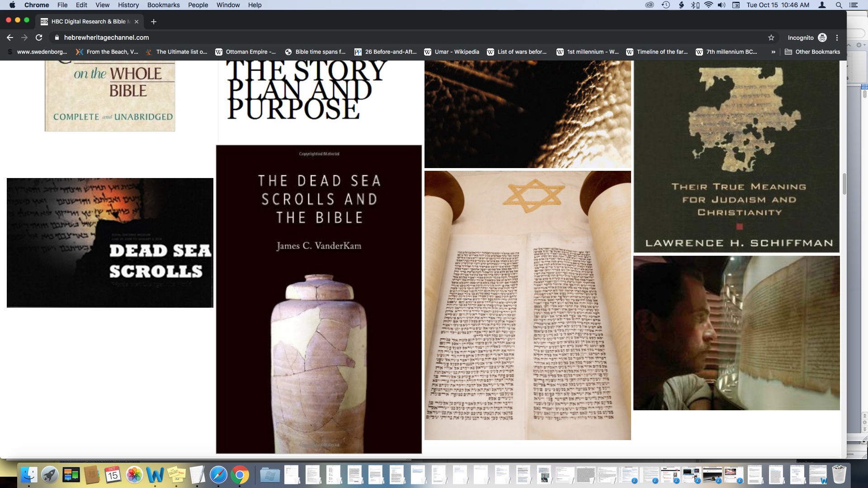Open the People menu
This screenshot has height=488, width=868.
point(198,5)
